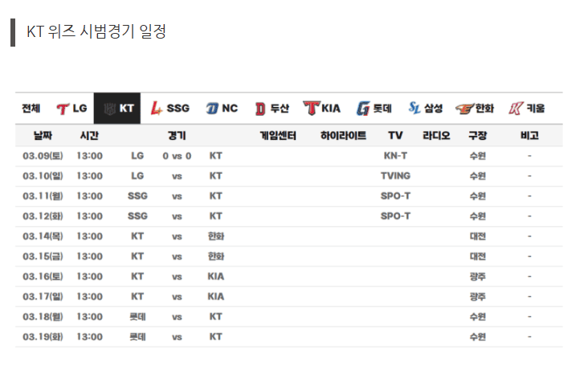588x382 pixels.
Task: Click the 날짜 column header
Action: (43, 136)
